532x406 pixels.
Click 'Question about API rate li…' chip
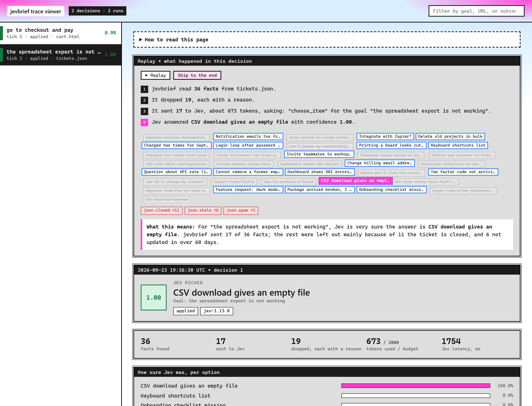[x=176, y=172]
